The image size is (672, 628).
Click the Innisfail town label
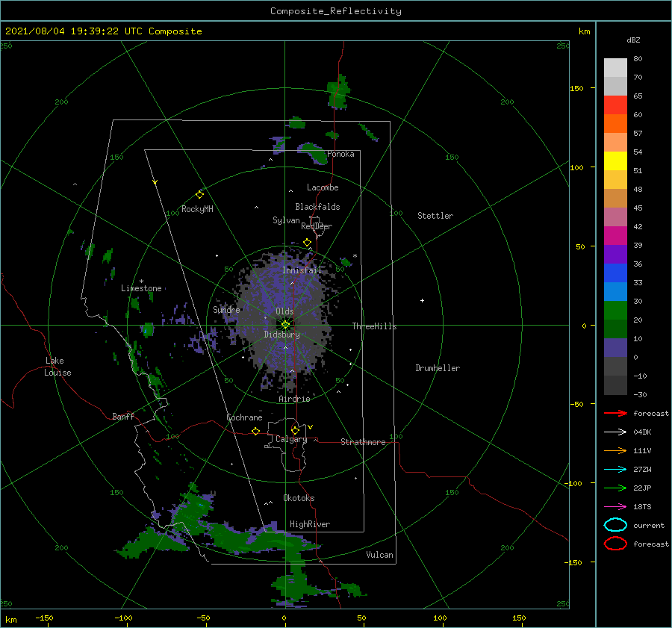pyautogui.click(x=302, y=270)
